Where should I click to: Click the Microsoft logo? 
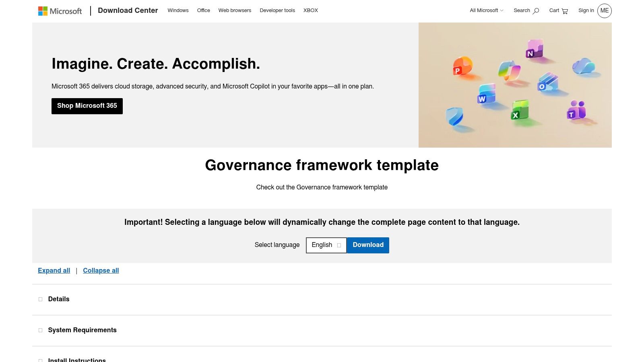[60, 11]
